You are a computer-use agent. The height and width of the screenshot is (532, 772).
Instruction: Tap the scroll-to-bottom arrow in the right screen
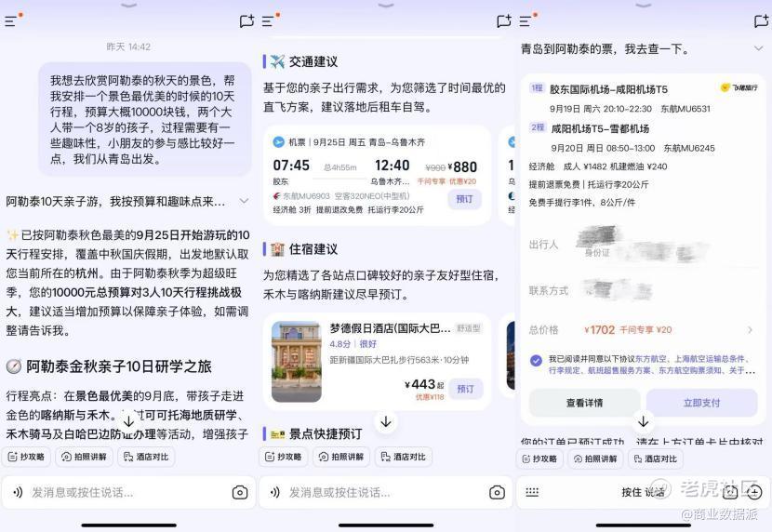coord(643,421)
